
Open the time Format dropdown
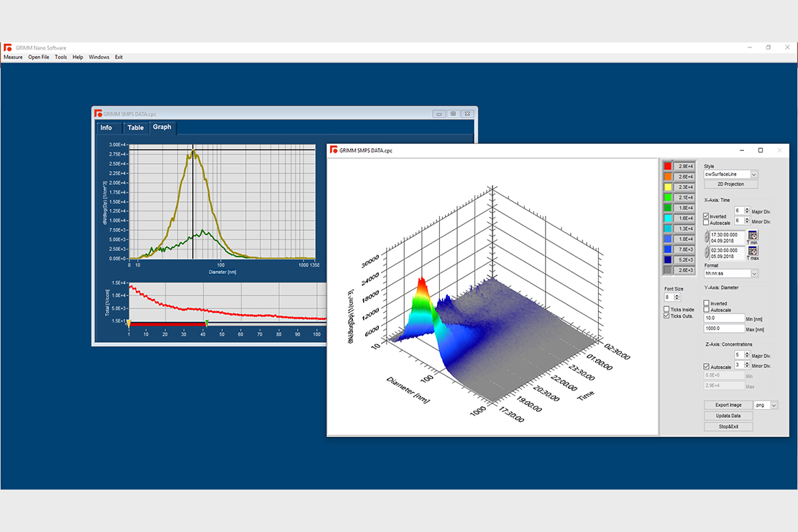click(754, 274)
